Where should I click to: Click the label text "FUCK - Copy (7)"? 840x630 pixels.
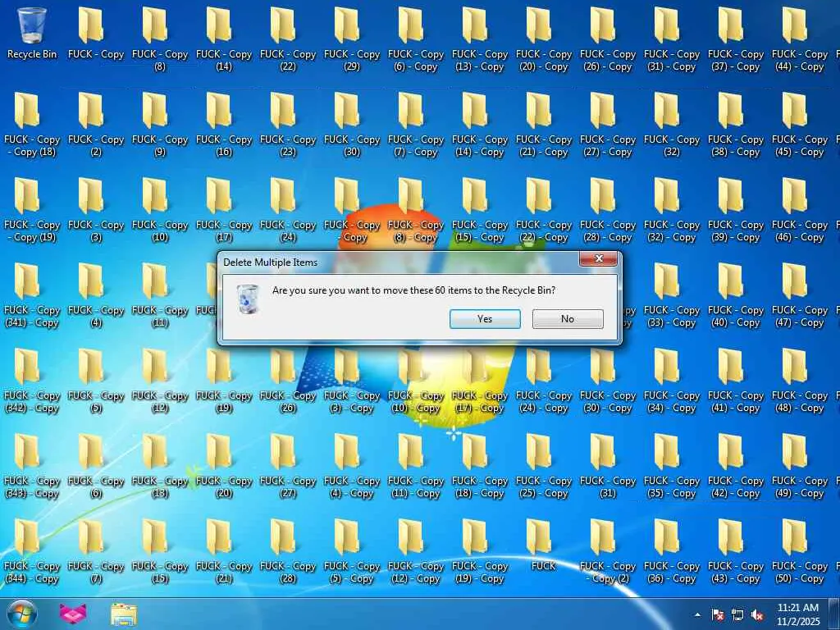pos(96,572)
